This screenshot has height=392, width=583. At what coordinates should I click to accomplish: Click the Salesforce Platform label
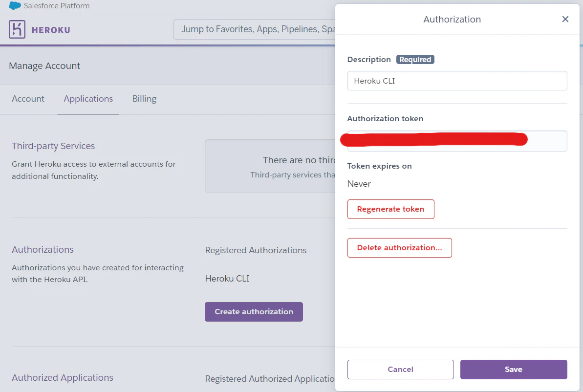(x=57, y=5)
